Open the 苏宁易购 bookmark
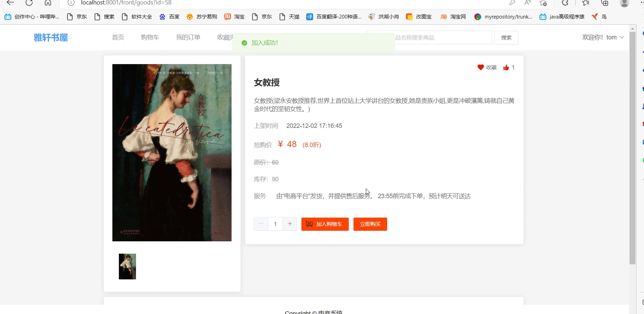Viewport: 644px width, 314px height. tap(202, 16)
